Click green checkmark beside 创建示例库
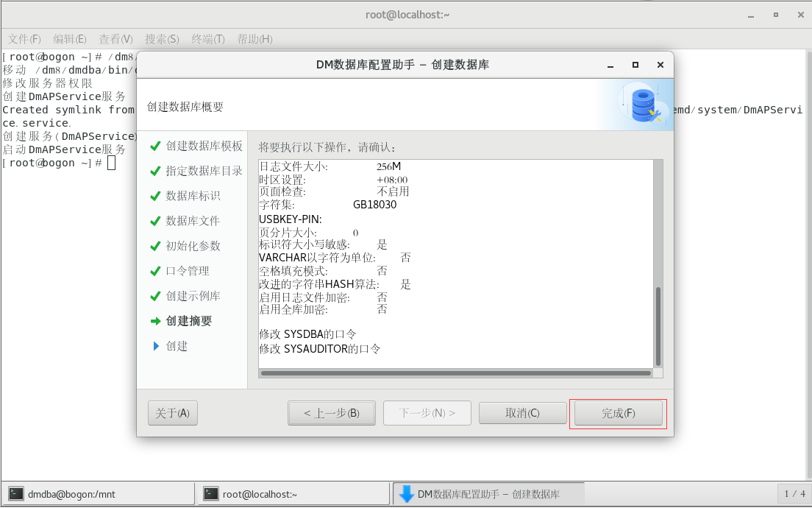This screenshot has height=508, width=812. 155,296
